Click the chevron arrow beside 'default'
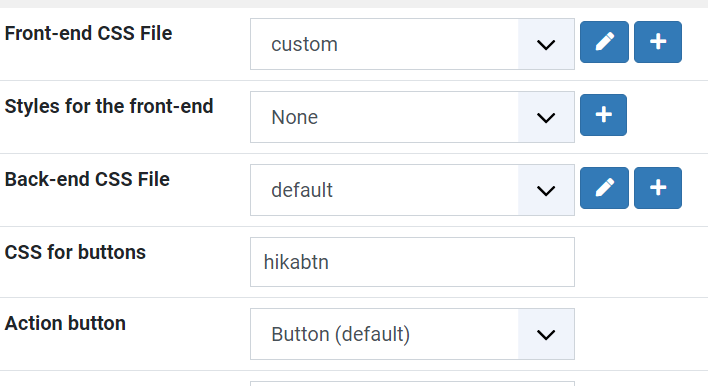Screen dimensions: 708x386 (546, 191)
